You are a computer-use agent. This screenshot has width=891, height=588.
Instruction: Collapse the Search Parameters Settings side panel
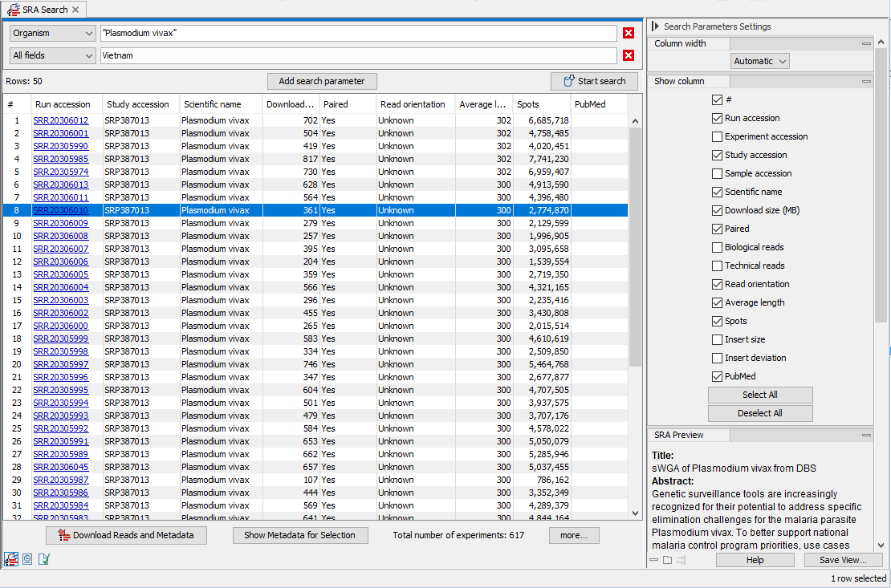tap(656, 26)
